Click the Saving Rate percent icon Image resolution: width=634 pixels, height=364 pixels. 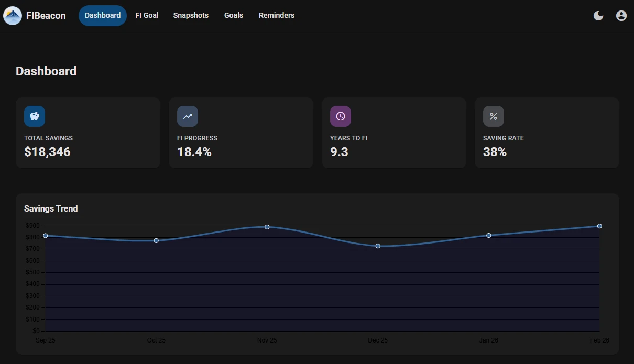click(x=494, y=116)
